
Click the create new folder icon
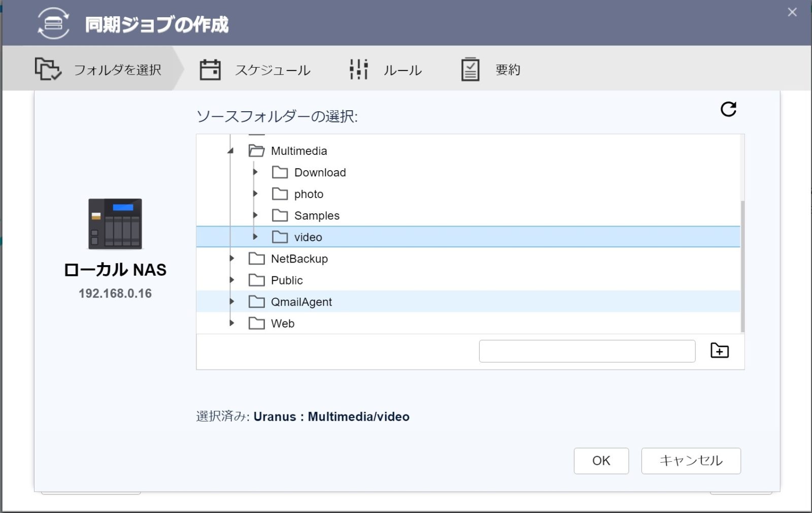click(719, 351)
